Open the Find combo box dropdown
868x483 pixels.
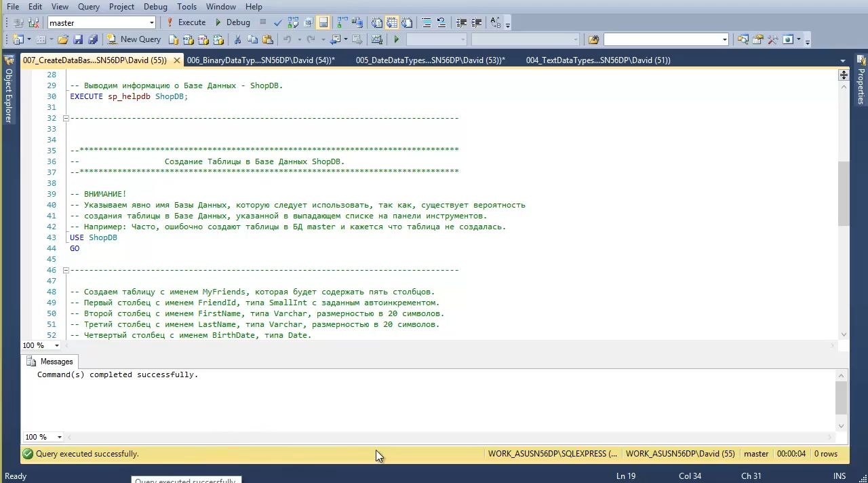click(x=724, y=39)
